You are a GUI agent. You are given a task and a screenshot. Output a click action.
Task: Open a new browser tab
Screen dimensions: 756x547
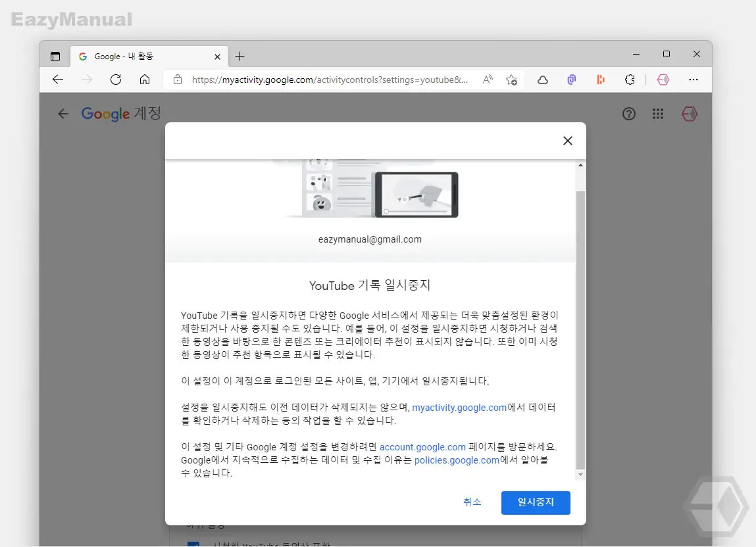[x=239, y=57]
